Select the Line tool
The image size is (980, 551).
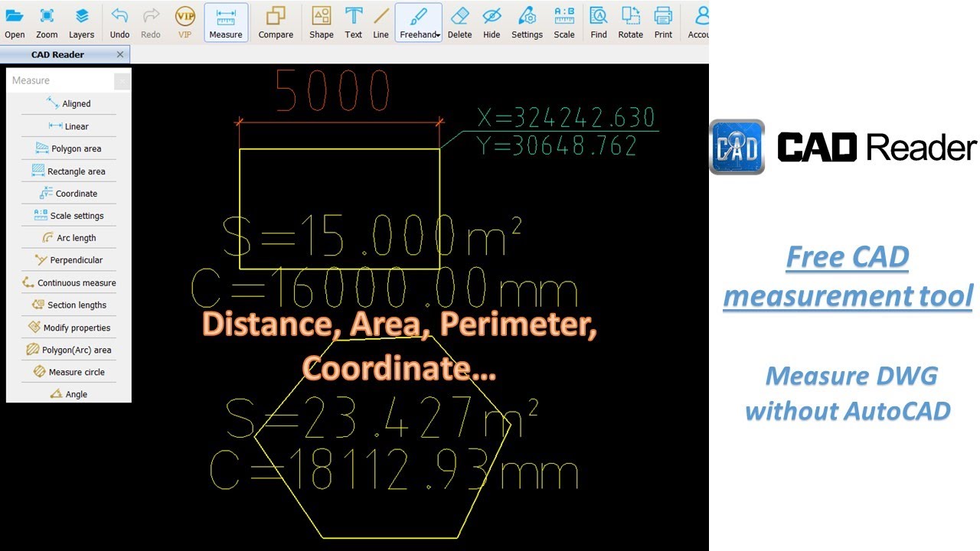pos(381,22)
